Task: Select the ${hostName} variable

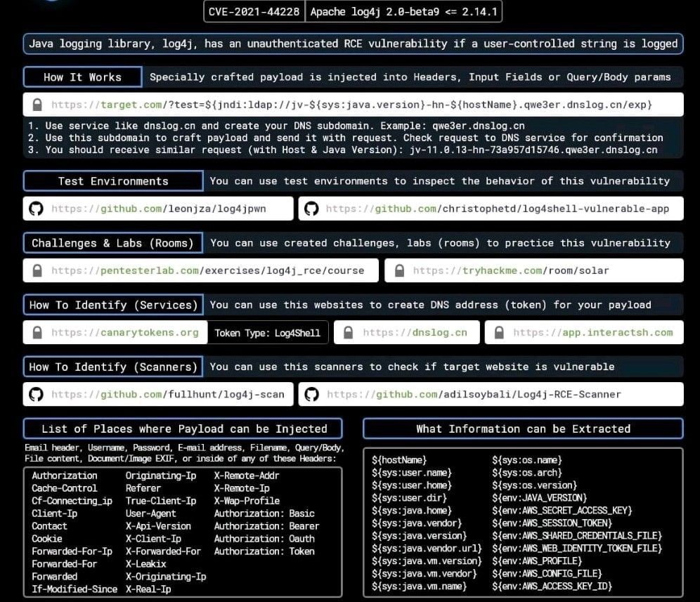Action: click(x=399, y=460)
